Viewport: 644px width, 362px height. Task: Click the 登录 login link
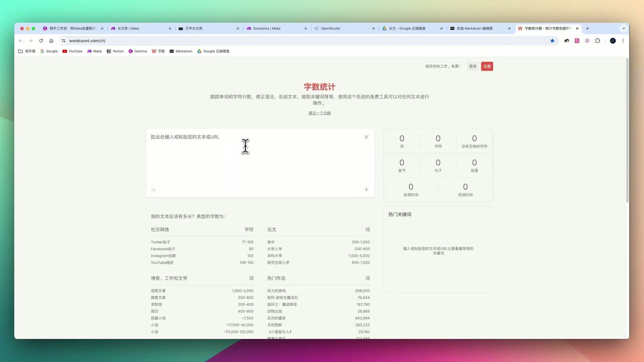(x=472, y=66)
